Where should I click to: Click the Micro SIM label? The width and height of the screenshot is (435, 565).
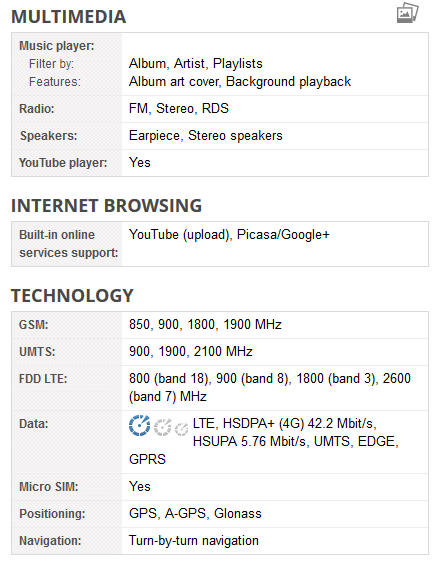(49, 487)
